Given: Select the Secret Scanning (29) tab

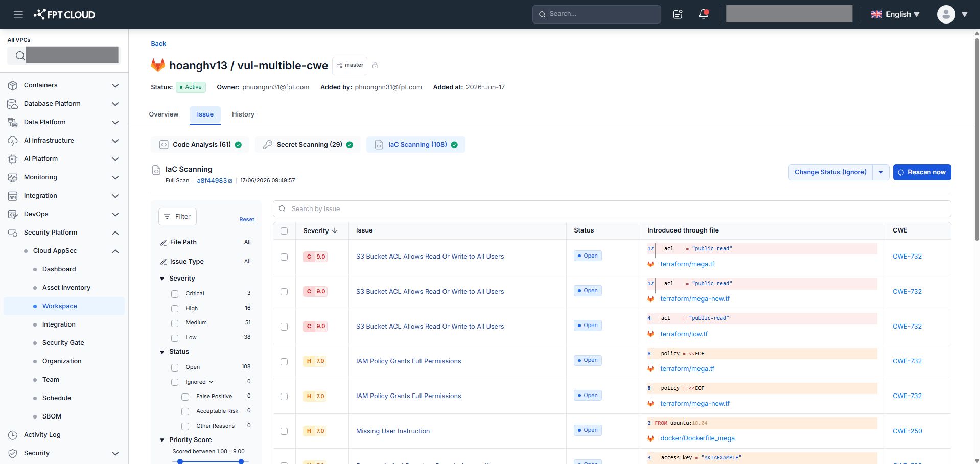Looking at the screenshot, I should point(308,145).
